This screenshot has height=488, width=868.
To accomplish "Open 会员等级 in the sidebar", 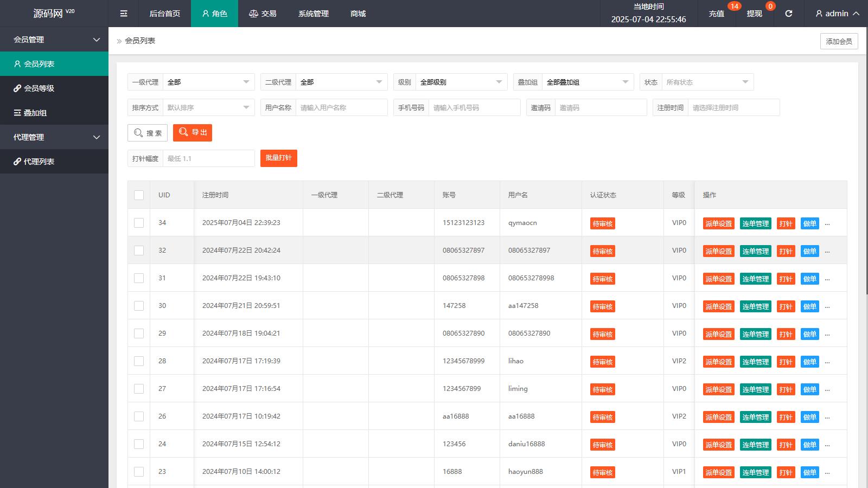I will coord(54,88).
